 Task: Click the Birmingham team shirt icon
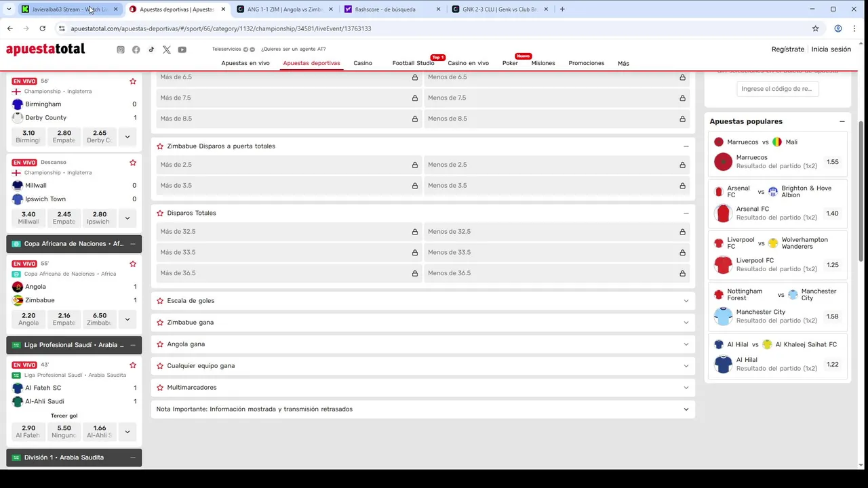(x=18, y=104)
